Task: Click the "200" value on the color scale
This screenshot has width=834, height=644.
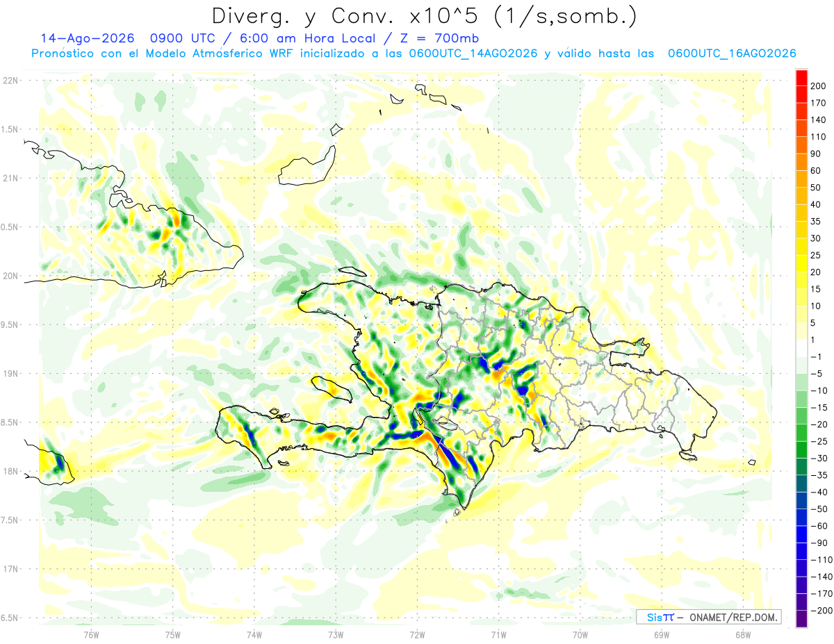Action: (818, 86)
